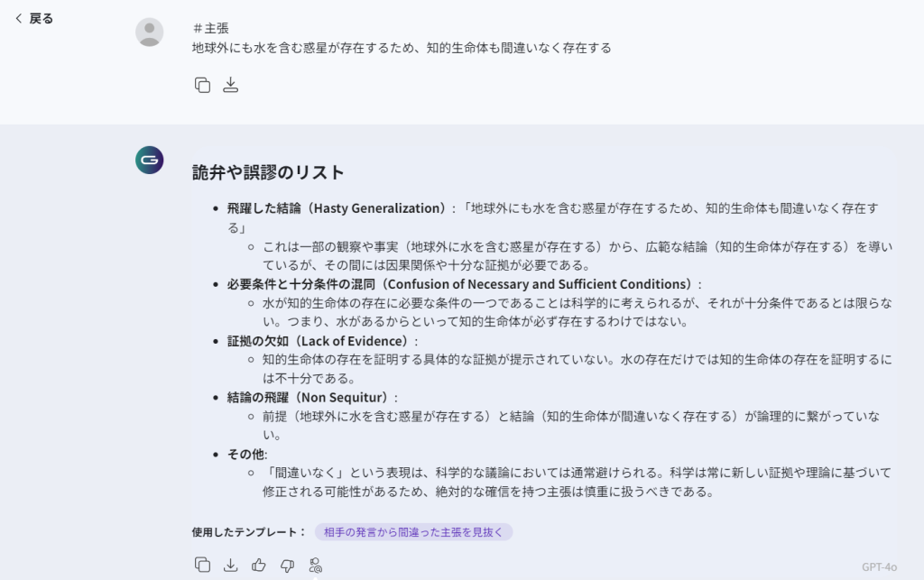The height and width of the screenshot is (580, 924).
Task: Copy the user's 主張 message
Action: (202, 85)
